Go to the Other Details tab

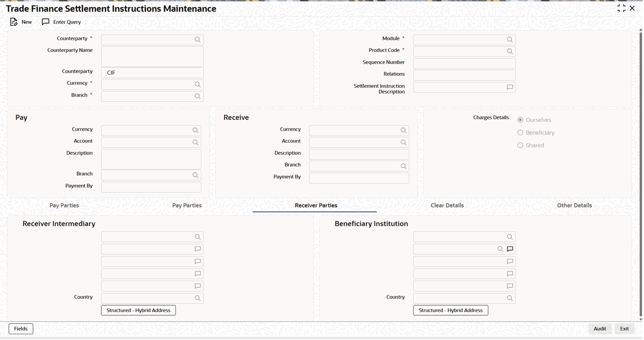pyautogui.click(x=574, y=206)
